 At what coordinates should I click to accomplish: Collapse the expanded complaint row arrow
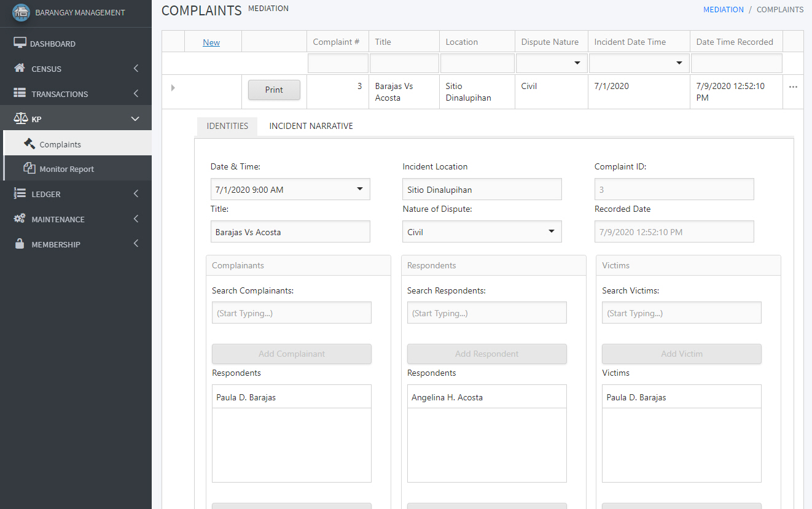pyautogui.click(x=173, y=88)
